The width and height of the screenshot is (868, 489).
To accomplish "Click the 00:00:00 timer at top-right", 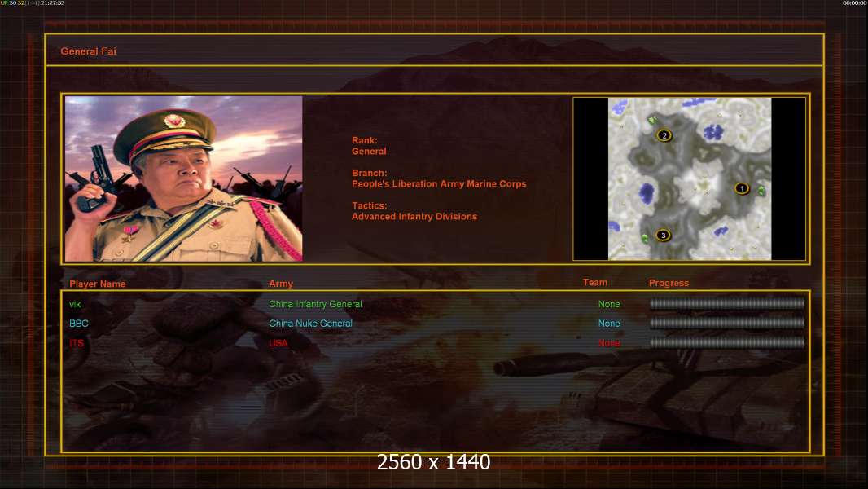I will coord(855,2).
